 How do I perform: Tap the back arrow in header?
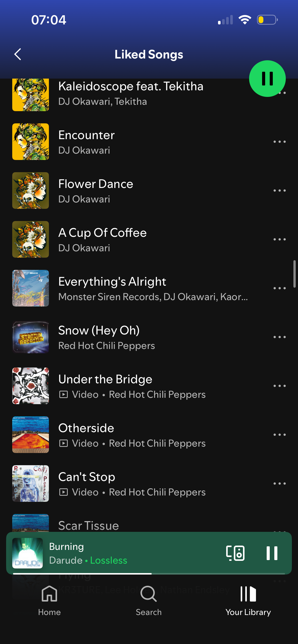(18, 54)
